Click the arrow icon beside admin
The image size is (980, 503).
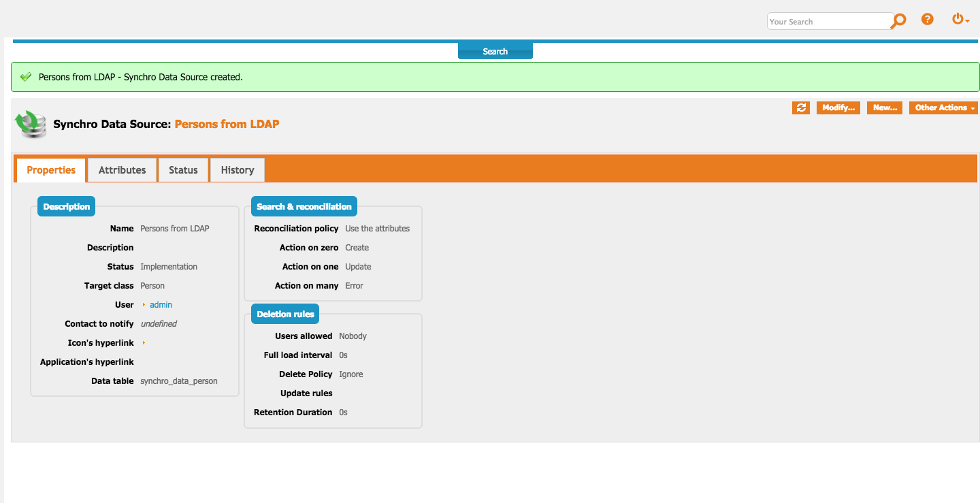pyautogui.click(x=144, y=305)
